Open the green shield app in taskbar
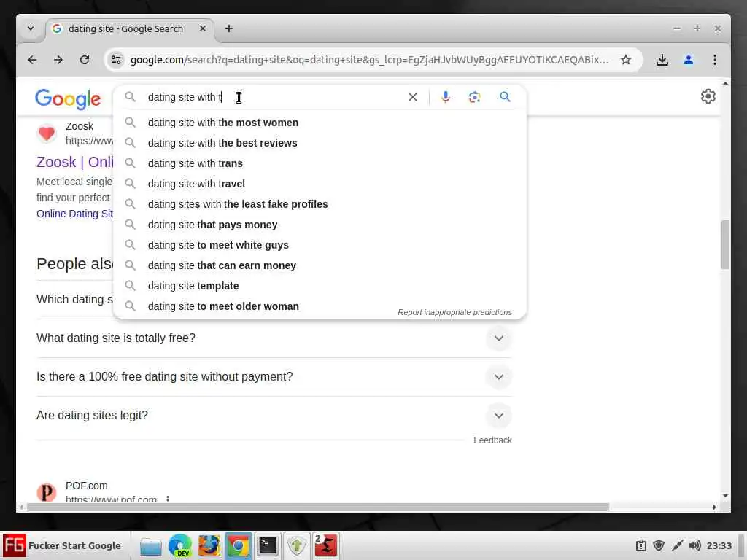 [296, 545]
